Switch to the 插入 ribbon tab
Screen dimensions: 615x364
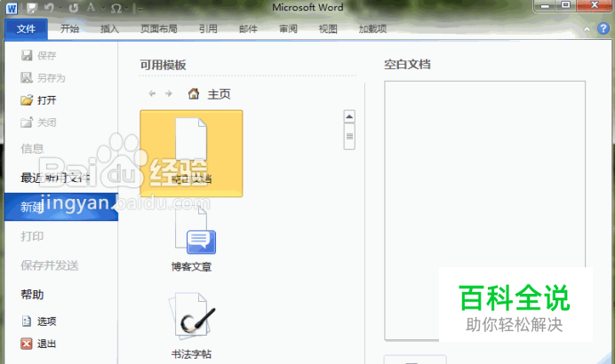coord(109,29)
